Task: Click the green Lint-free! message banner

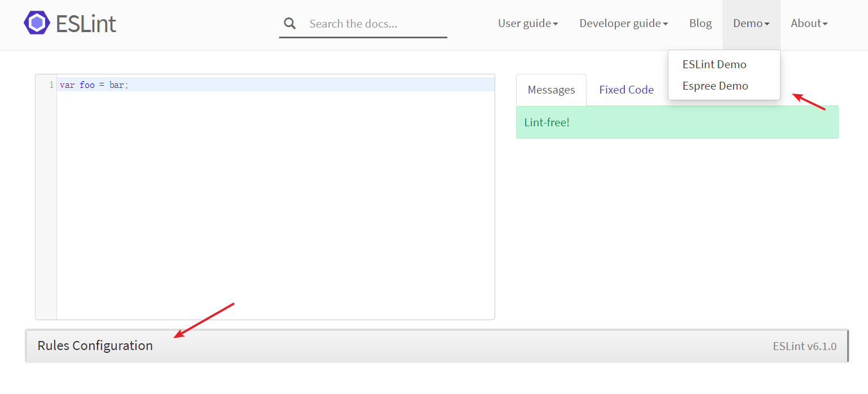Action: click(x=677, y=122)
